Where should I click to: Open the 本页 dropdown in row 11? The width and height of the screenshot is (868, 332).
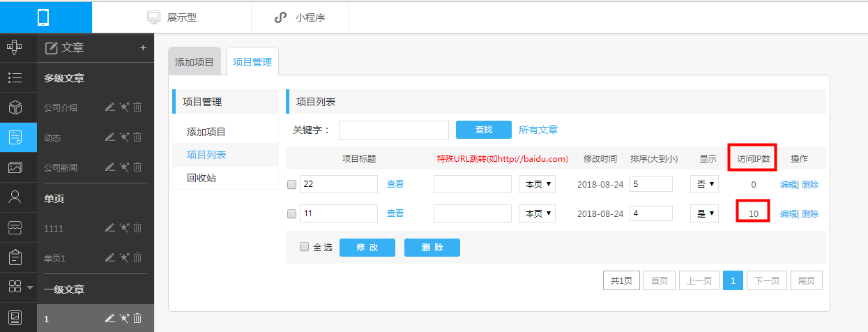tap(538, 213)
